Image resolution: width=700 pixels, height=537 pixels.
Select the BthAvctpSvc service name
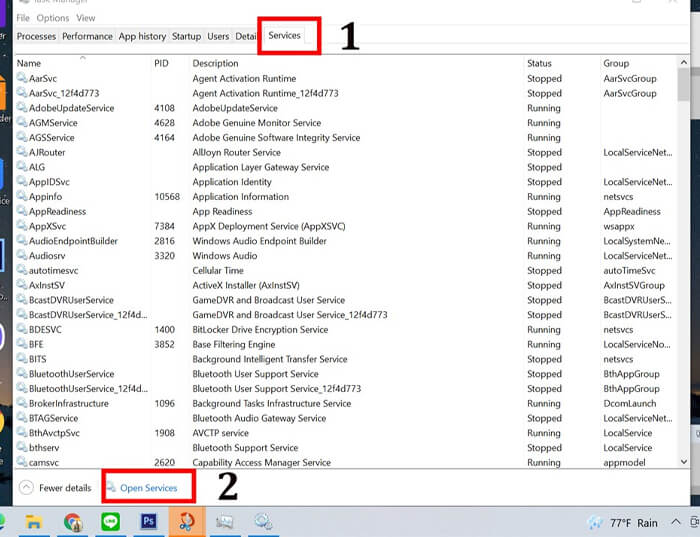click(54, 433)
